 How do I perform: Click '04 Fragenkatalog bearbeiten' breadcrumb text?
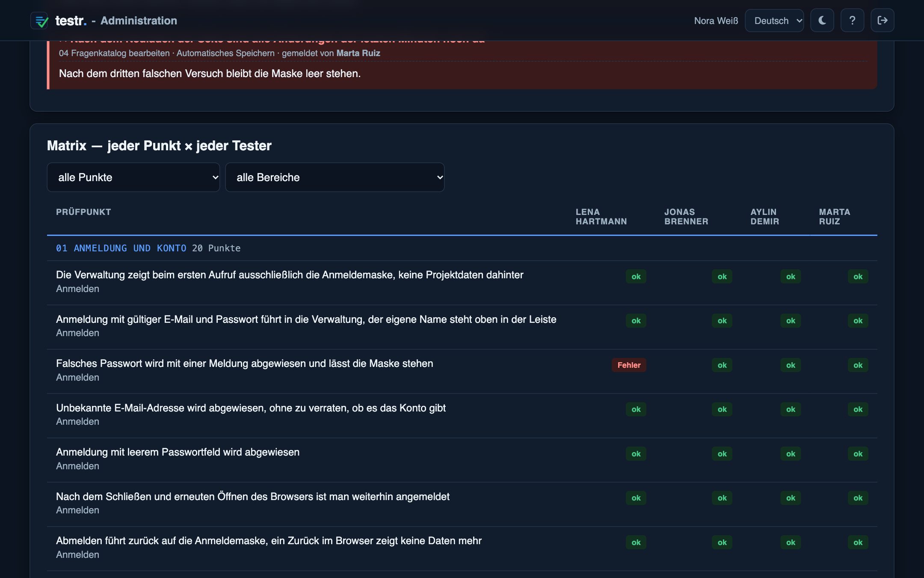tap(114, 53)
